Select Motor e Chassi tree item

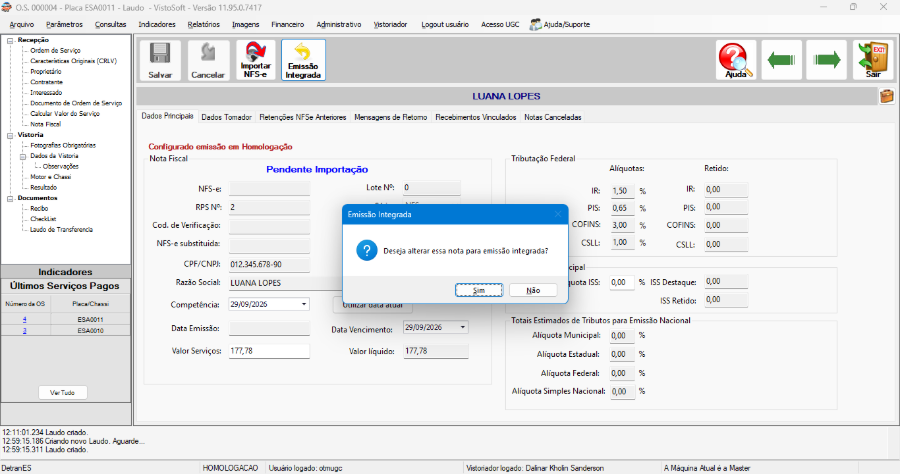[51, 177]
